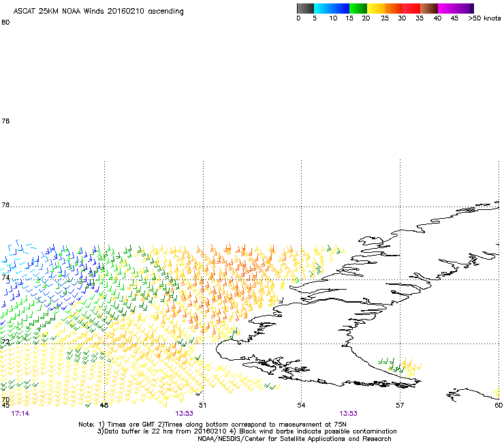The width and height of the screenshot is (504, 443).
Task: Click the '>50 knots' legend label
Action: point(484,18)
